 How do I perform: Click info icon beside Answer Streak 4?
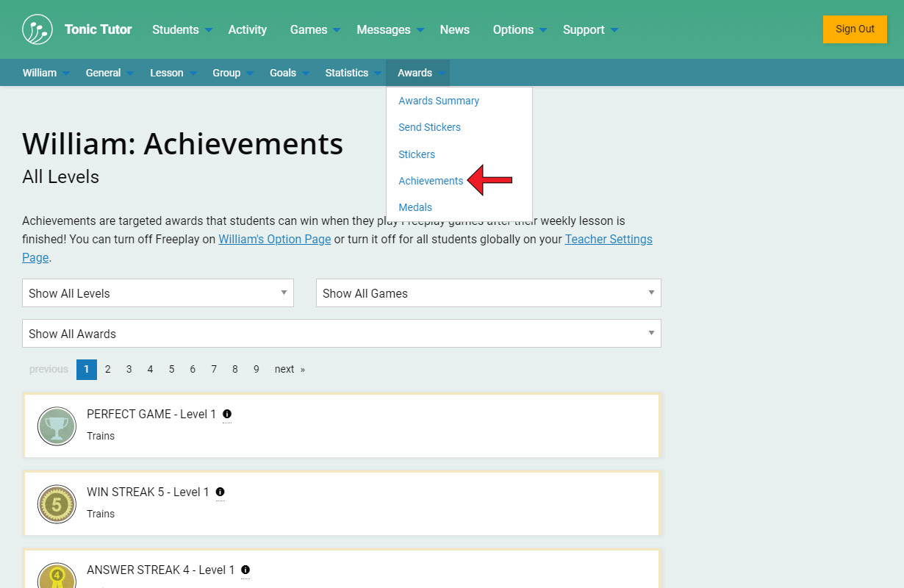click(245, 570)
